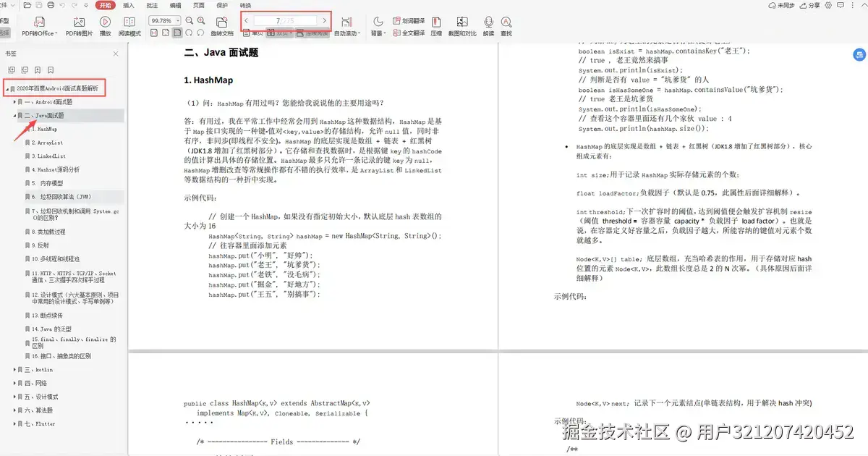
Task: Switch to the 批注 ribbon tab
Action: tap(152, 5)
